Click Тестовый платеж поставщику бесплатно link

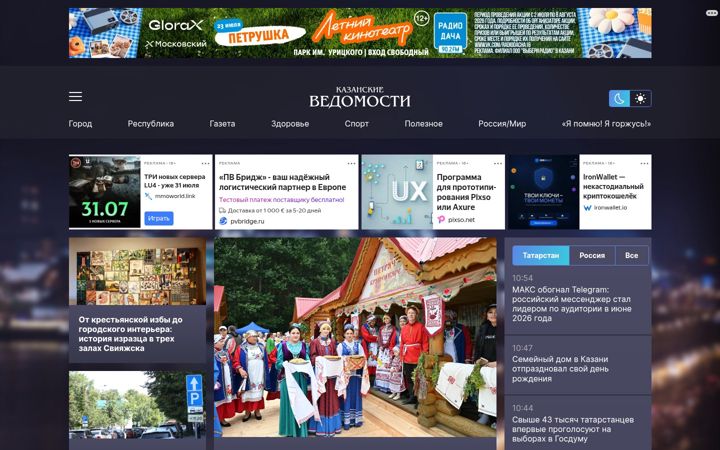coord(281,200)
